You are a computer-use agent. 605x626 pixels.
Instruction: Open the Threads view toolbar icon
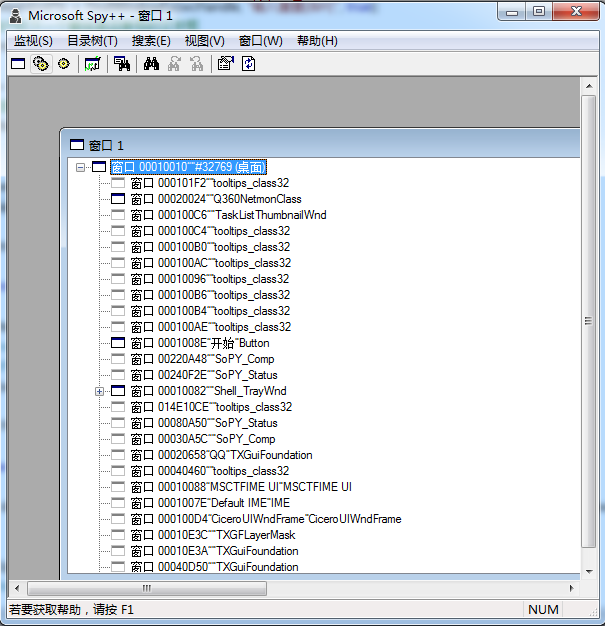(63, 64)
